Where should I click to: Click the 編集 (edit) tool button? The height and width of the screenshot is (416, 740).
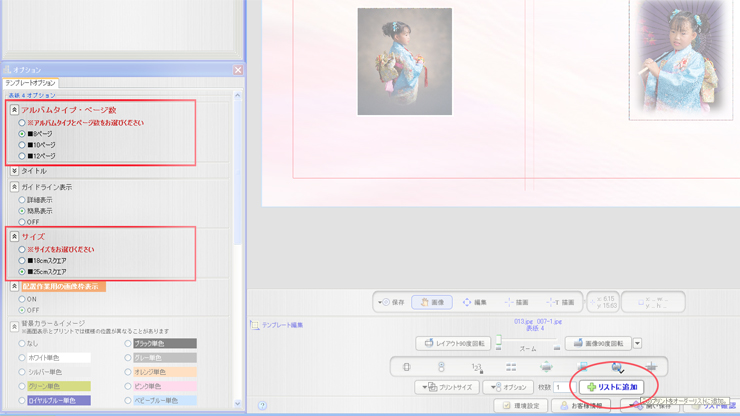pyautogui.click(x=474, y=302)
